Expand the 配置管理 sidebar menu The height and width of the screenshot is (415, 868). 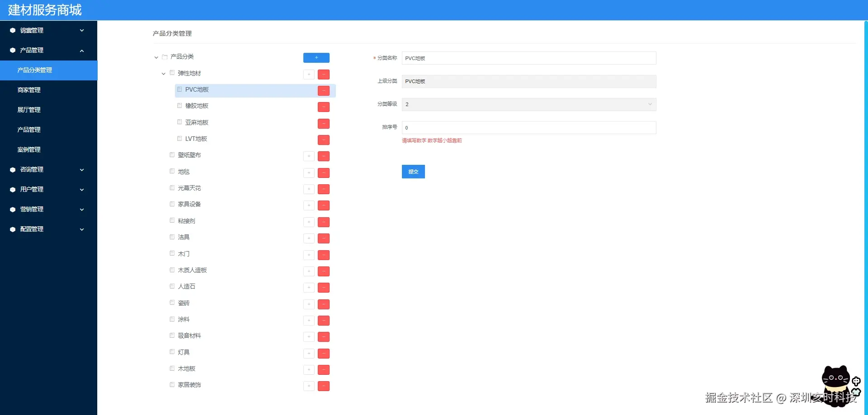[48, 229]
